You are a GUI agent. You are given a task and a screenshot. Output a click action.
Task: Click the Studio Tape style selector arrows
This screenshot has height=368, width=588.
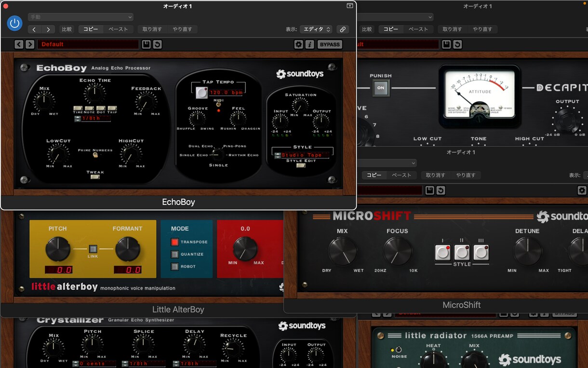(x=278, y=155)
